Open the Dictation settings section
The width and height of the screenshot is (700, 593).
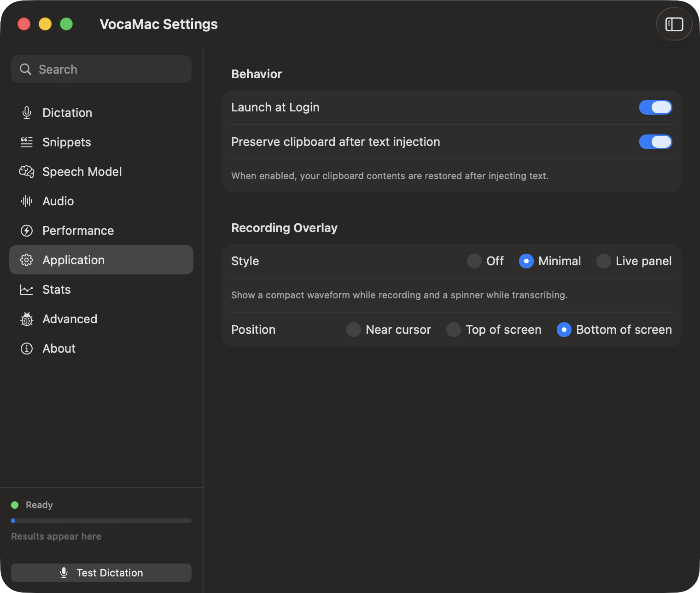(x=101, y=113)
